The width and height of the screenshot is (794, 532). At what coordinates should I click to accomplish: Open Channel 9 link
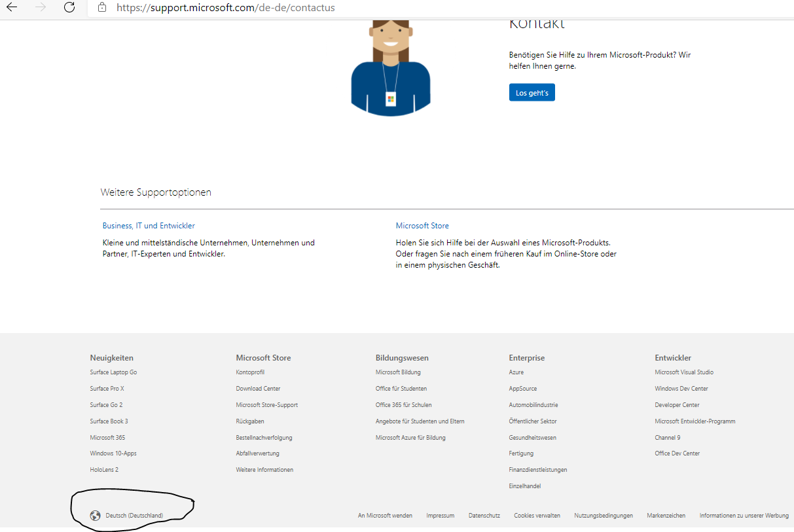point(668,438)
